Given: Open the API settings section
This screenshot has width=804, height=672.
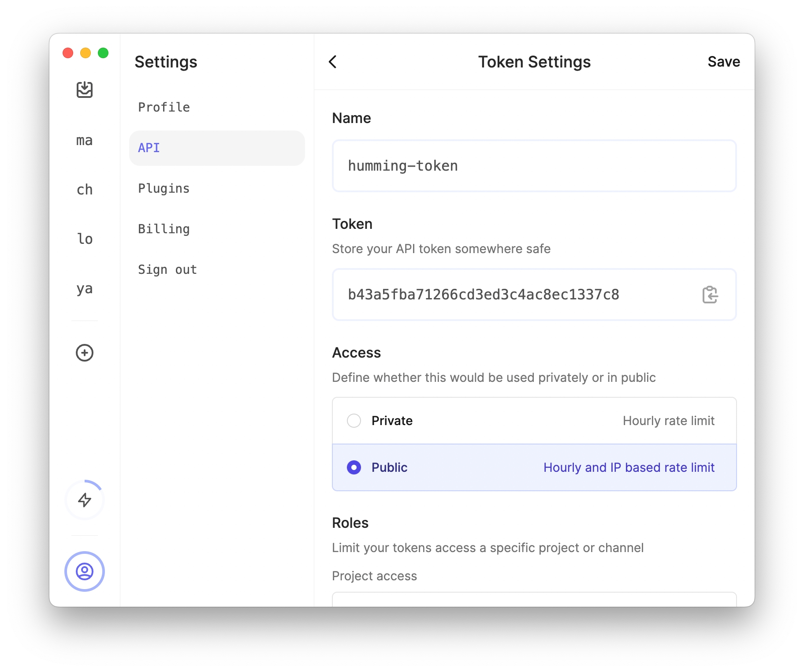Looking at the screenshot, I should coord(217,148).
